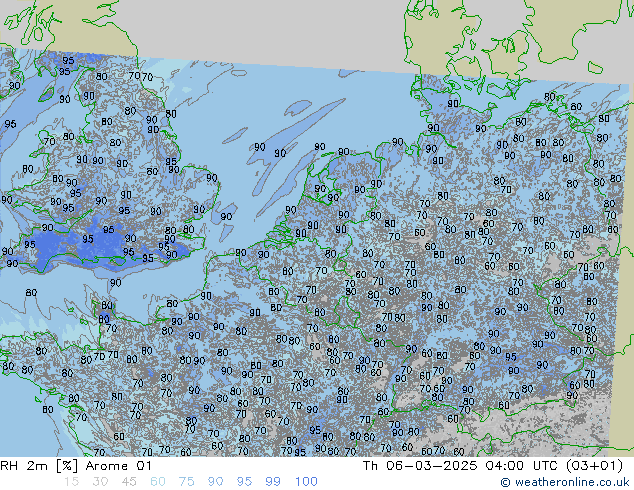Image resolution: width=634 pixels, height=490 pixels.
Task: Select the 15 value in the colour legend
Action: click(71, 482)
